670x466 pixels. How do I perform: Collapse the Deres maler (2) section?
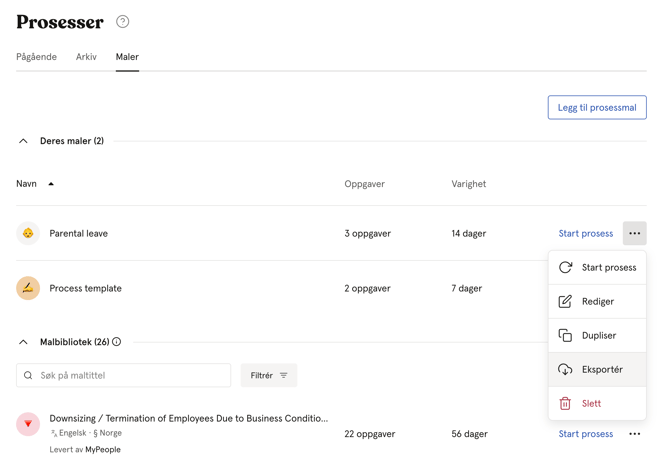coord(24,141)
